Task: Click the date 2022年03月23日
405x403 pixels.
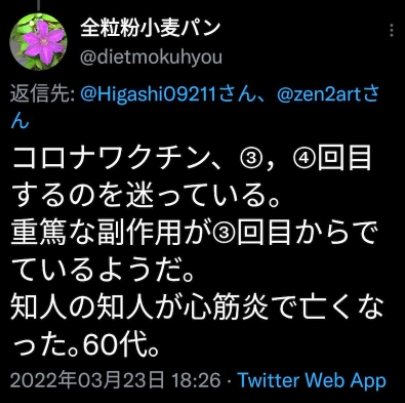Action: click(87, 380)
